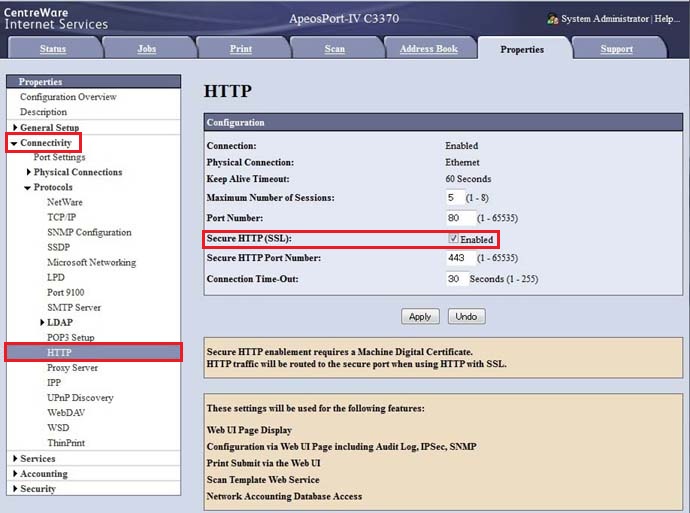Screen dimensions: 690x513
Task: Focus the Secure HTTP Port Number field
Action: click(x=458, y=258)
